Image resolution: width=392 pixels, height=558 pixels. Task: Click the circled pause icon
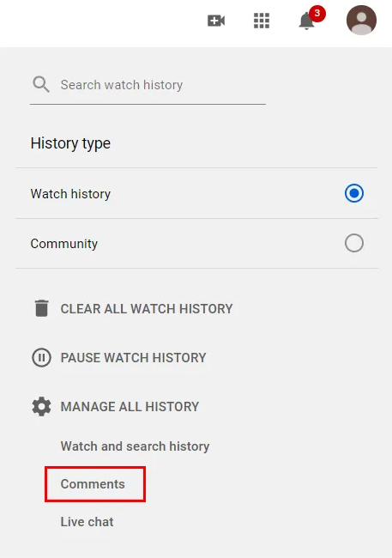[x=42, y=357]
